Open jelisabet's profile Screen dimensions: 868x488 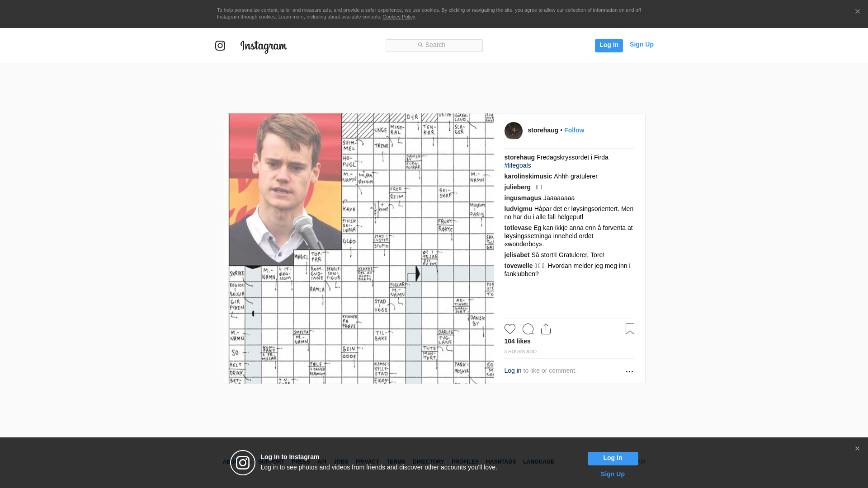tap(517, 255)
